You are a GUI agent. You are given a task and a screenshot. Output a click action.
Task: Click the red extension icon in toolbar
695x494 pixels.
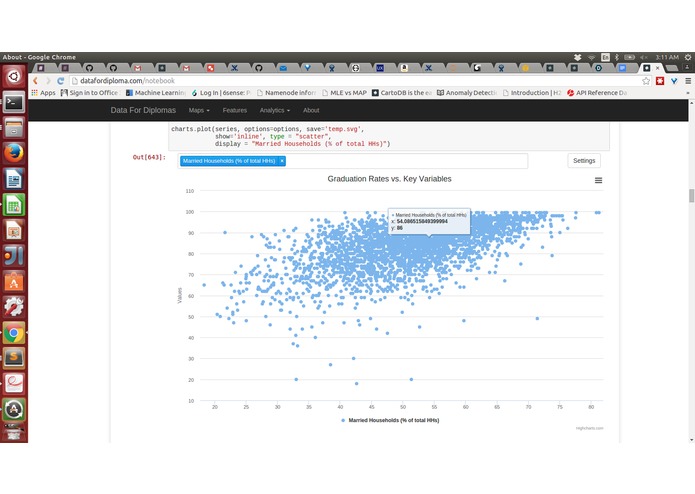click(660, 81)
